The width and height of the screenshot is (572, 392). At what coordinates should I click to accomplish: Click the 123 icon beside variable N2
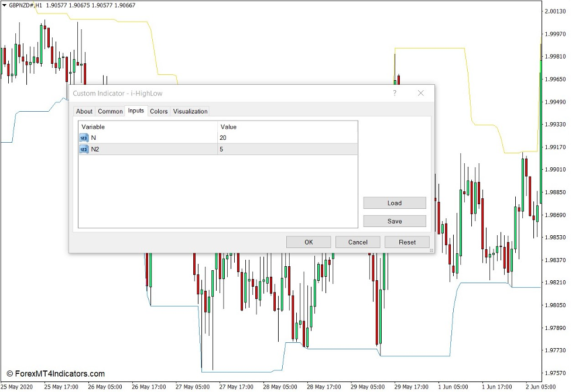83,149
